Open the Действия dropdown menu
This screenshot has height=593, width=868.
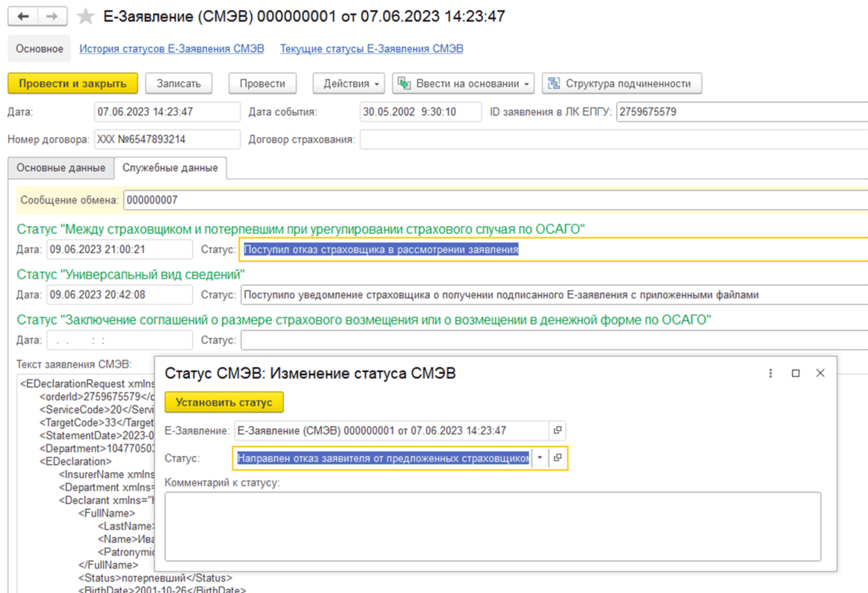pos(349,84)
